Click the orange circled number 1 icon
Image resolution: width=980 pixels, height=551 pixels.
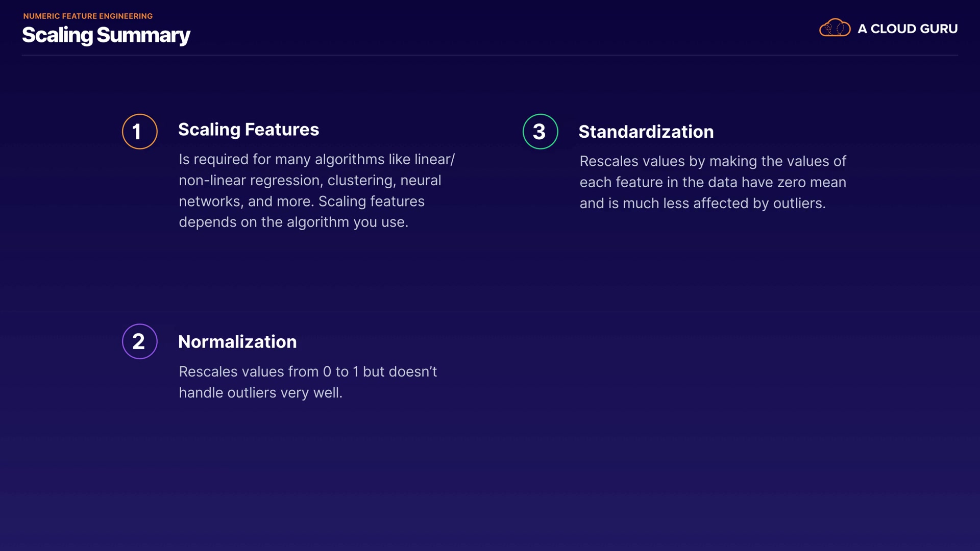[139, 132]
